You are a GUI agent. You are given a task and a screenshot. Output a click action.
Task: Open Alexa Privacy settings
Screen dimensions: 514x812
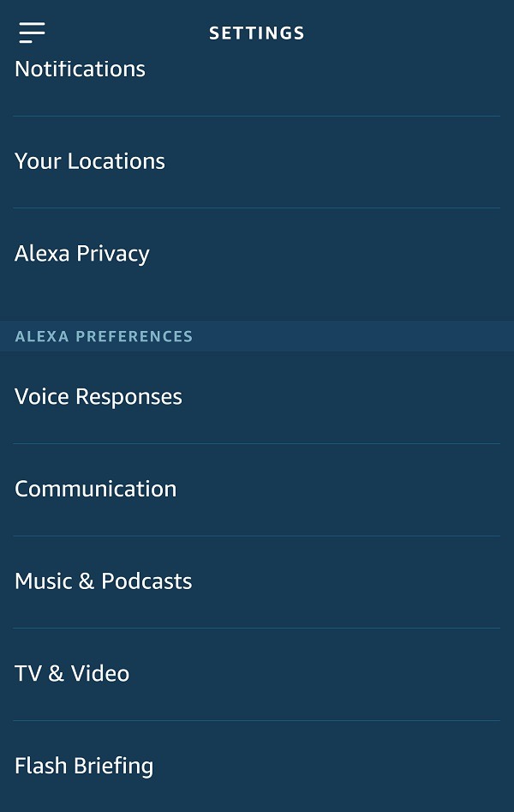tap(82, 253)
